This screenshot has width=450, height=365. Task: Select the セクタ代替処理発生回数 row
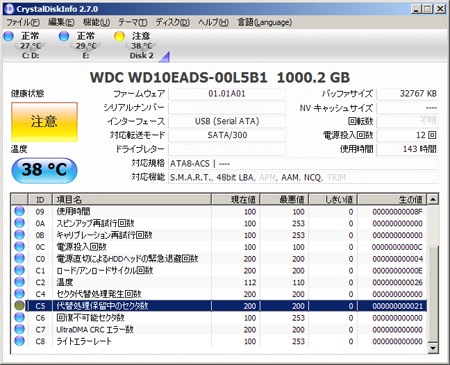[x=219, y=294]
